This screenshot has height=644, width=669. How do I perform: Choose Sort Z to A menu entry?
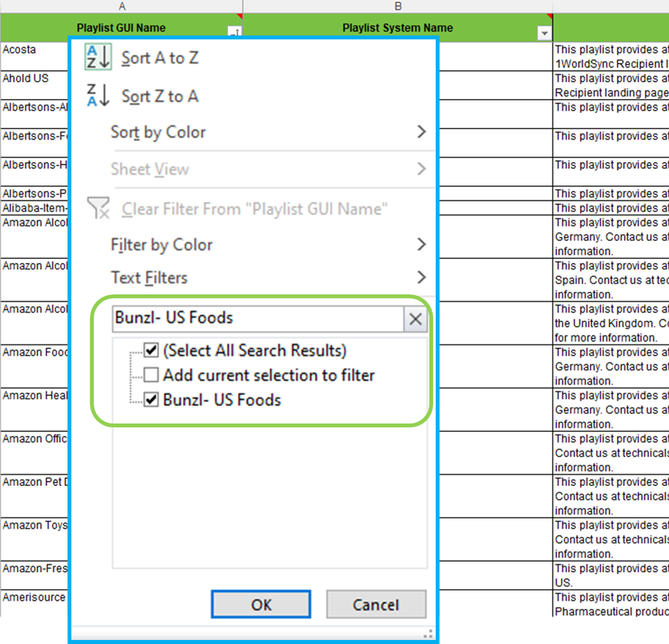[x=160, y=96]
